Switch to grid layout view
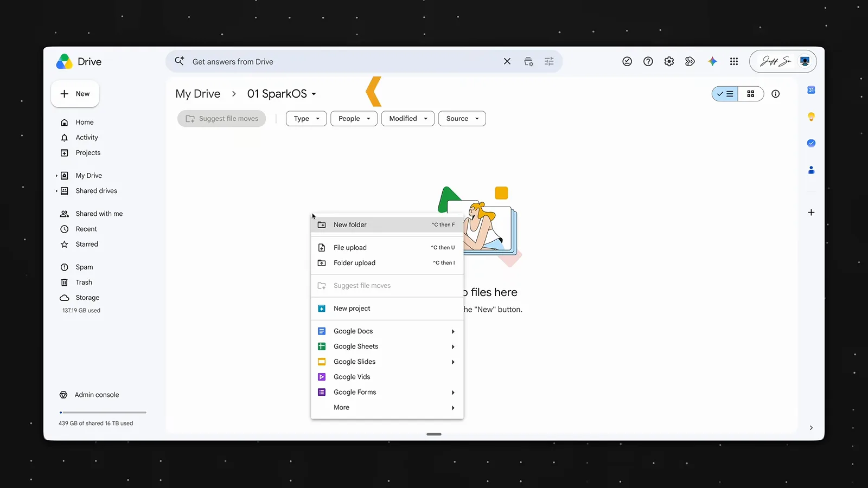 pyautogui.click(x=751, y=94)
